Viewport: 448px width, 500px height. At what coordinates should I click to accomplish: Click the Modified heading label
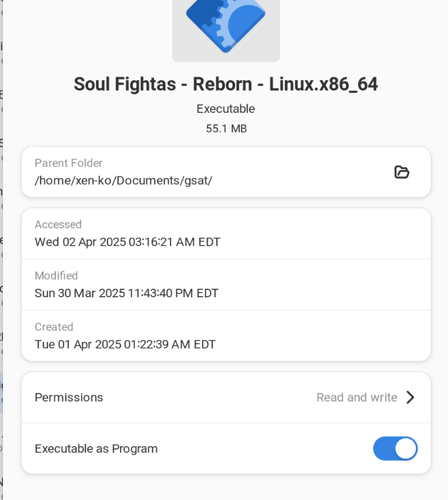[x=56, y=275]
